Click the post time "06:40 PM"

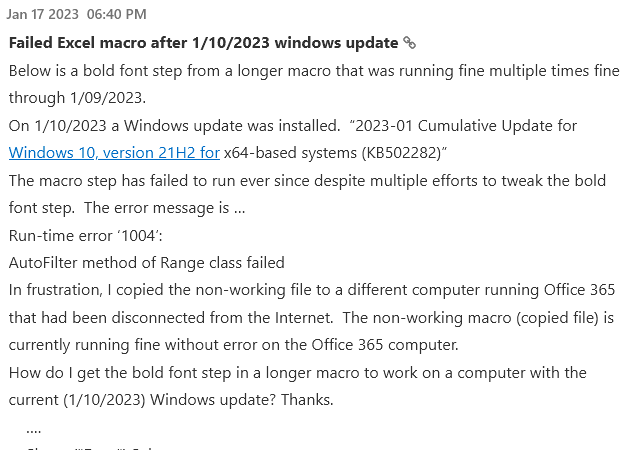pos(116,14)
